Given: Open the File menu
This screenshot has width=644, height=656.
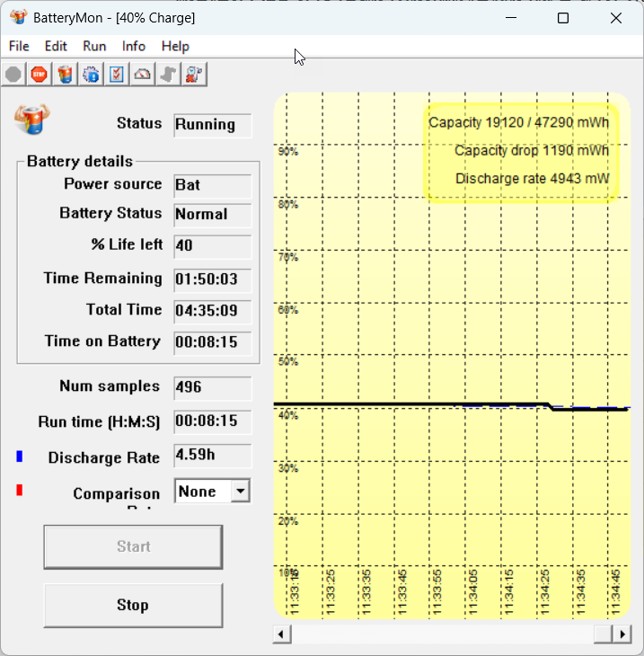Looking at the screenshot, I should [19, 46].
